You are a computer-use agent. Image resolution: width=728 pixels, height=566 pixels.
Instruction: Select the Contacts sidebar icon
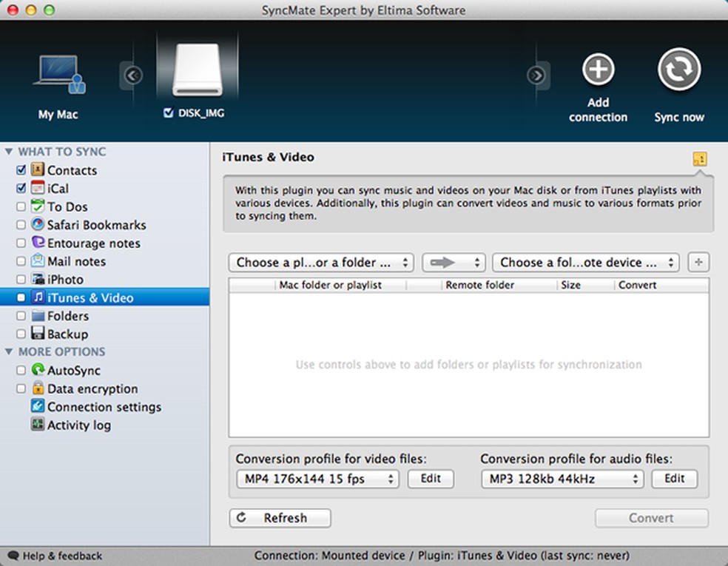[x=38, y=169]
